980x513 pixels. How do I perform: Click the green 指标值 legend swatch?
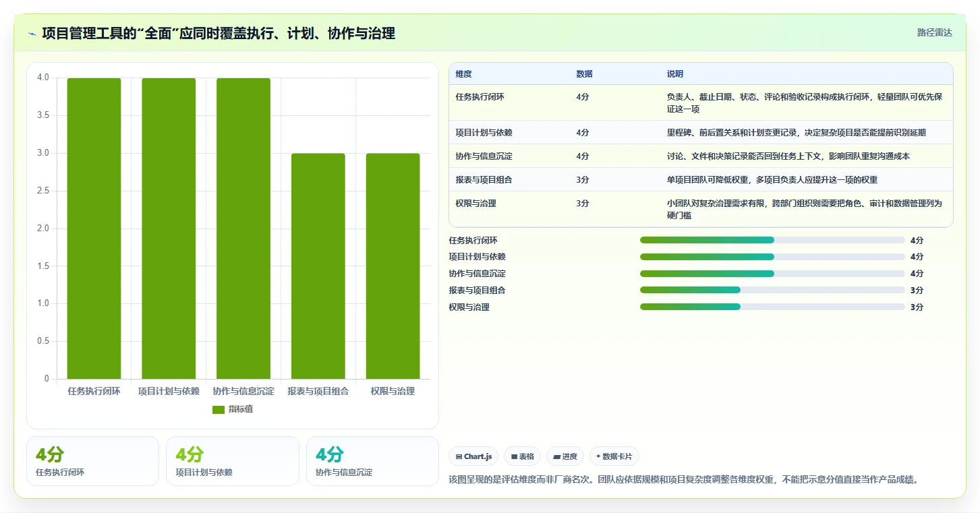click(x=219, y=409)
